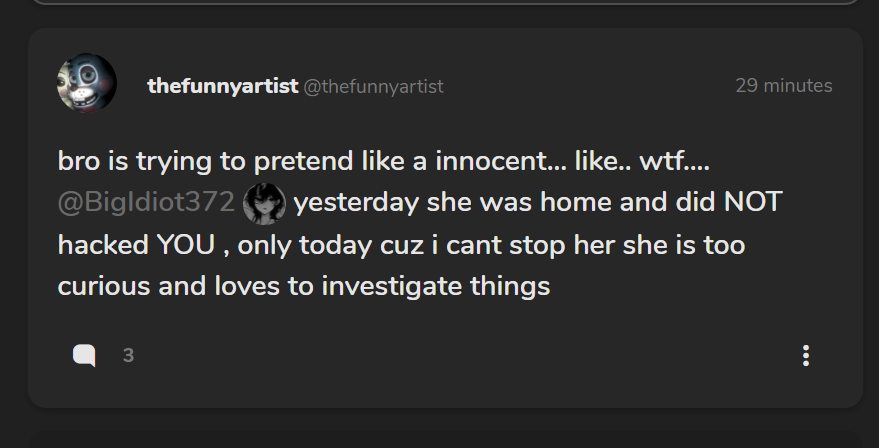The width and height of the screenshot is (879, 448).
Task: Click the gray @thefunnyartist handle
Action: point(373,87)
